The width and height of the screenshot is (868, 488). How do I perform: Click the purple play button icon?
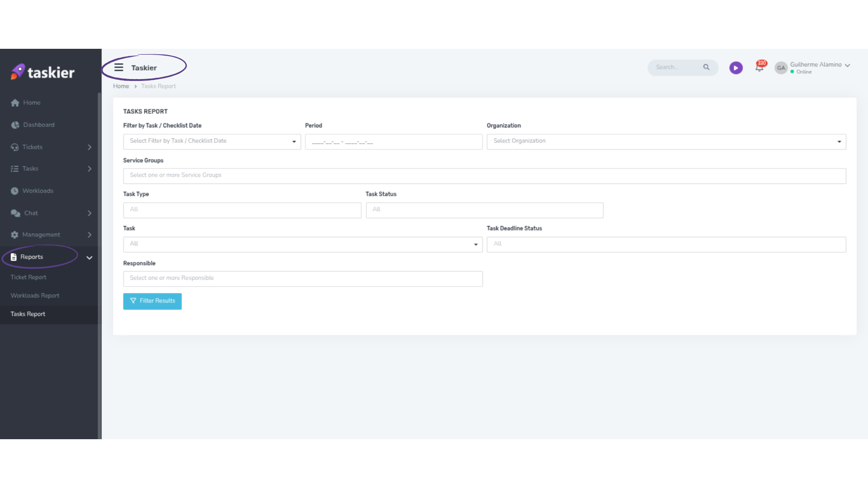[x=736, y=68]
